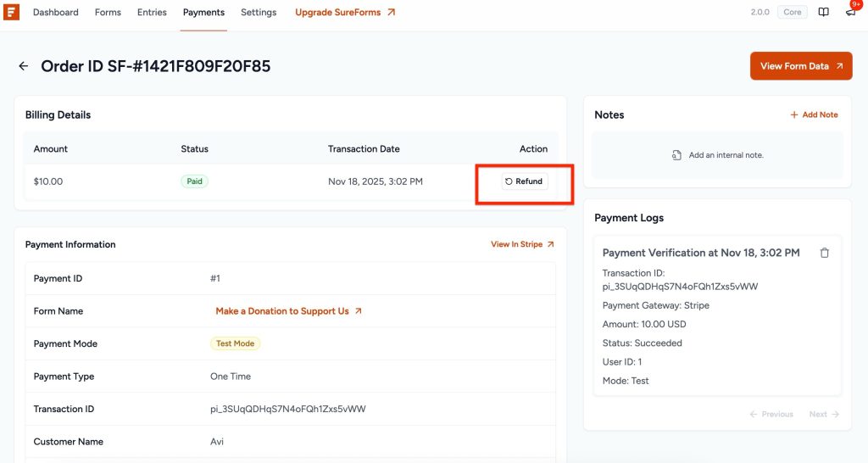Open the Dashboard tab

pyautogui.click(x=55, y=13)
